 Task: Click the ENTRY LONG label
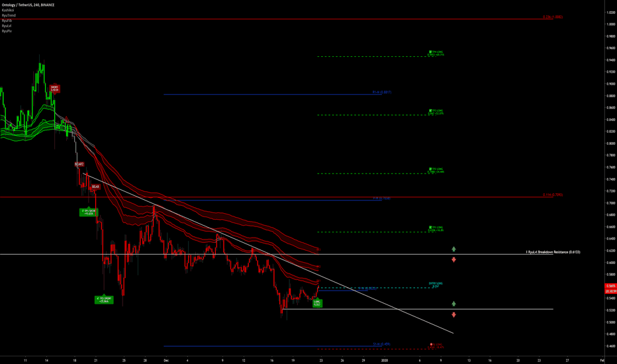click(x=436, y=285)
